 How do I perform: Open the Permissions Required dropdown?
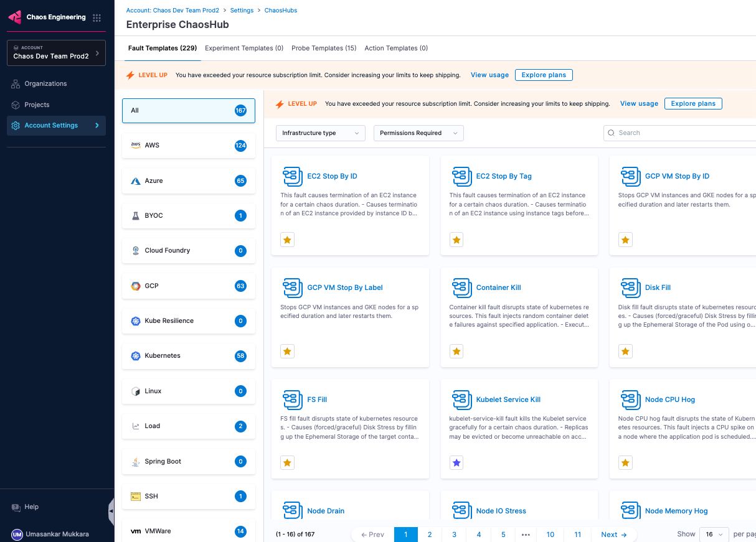point(418,133)
